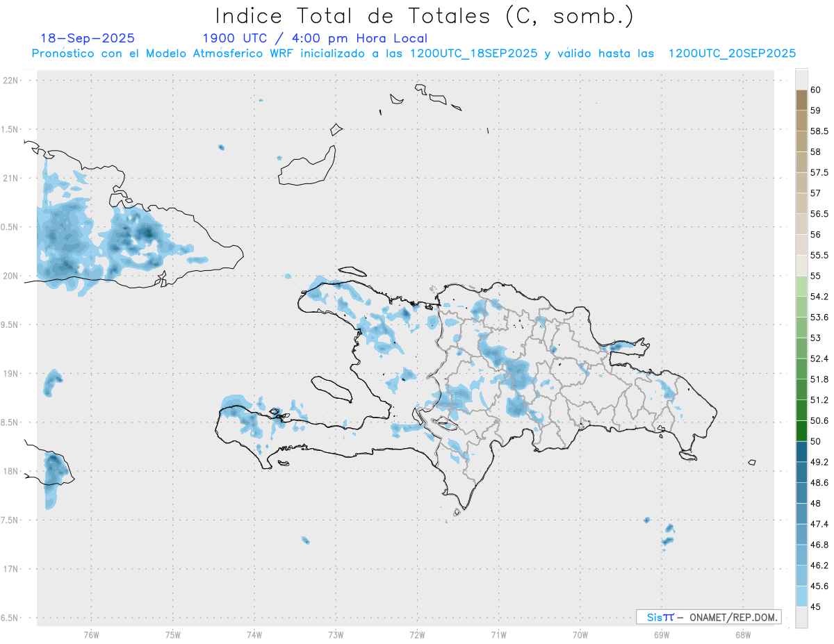The width and height of the screenshot is (834, 644).
Task: Click the '71W' longitude label
Action: coord(498,635)
